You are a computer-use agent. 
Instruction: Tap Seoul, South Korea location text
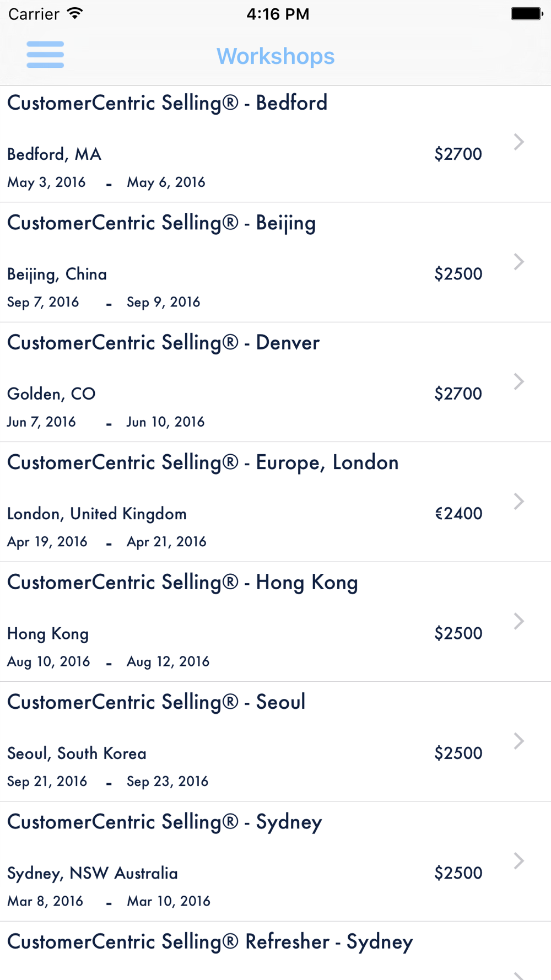77,753
